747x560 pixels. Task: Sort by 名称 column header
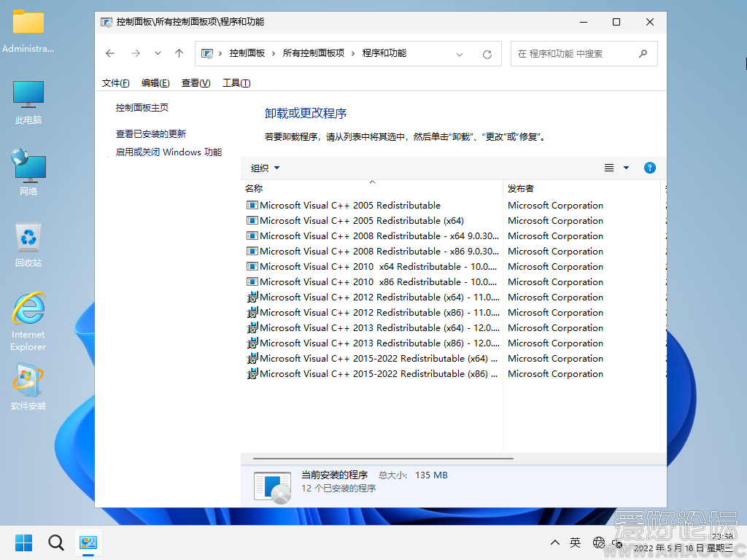(x=371, y=189)
